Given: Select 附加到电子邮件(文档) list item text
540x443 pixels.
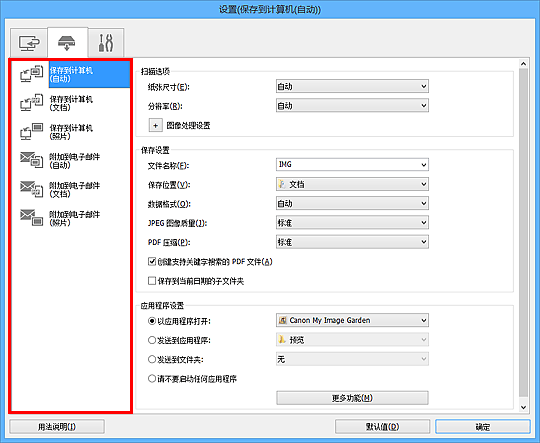Looking at the screenshot, I should coord(75,189).
